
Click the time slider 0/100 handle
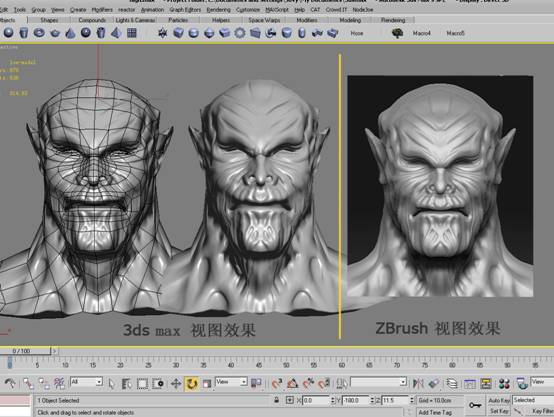point(25,351)
